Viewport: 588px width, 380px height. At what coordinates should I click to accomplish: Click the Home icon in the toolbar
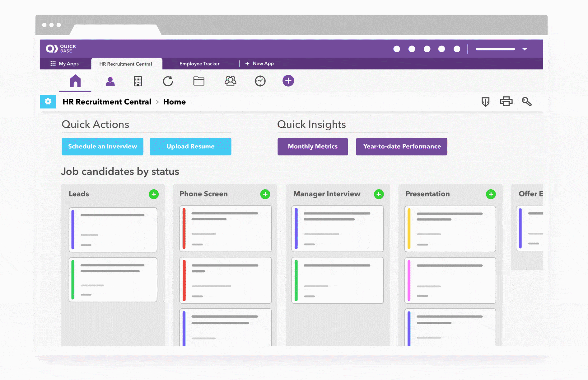click(x=75, y=81)
